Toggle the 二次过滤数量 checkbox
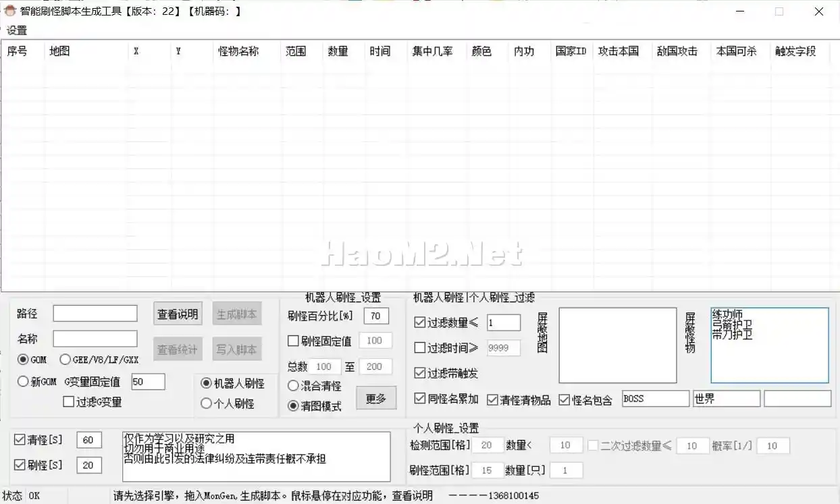This screenshot has width=840, height=504. point(629,445)
